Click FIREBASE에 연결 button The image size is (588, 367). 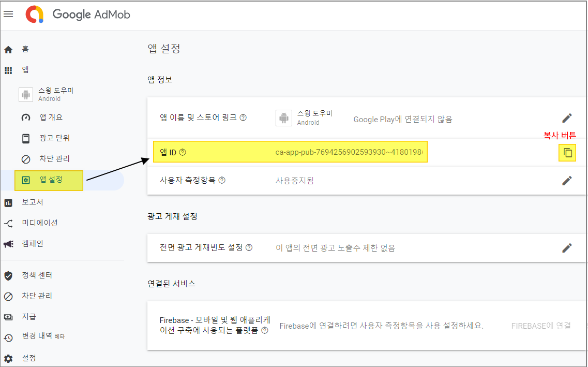tap(541, 326)
